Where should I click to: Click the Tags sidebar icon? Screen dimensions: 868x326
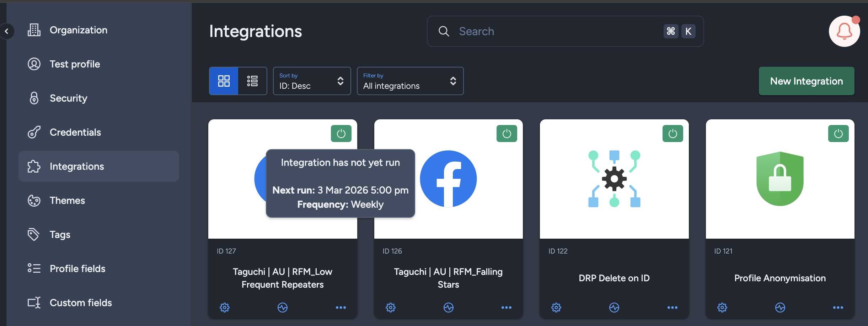(x=34, y=234)
